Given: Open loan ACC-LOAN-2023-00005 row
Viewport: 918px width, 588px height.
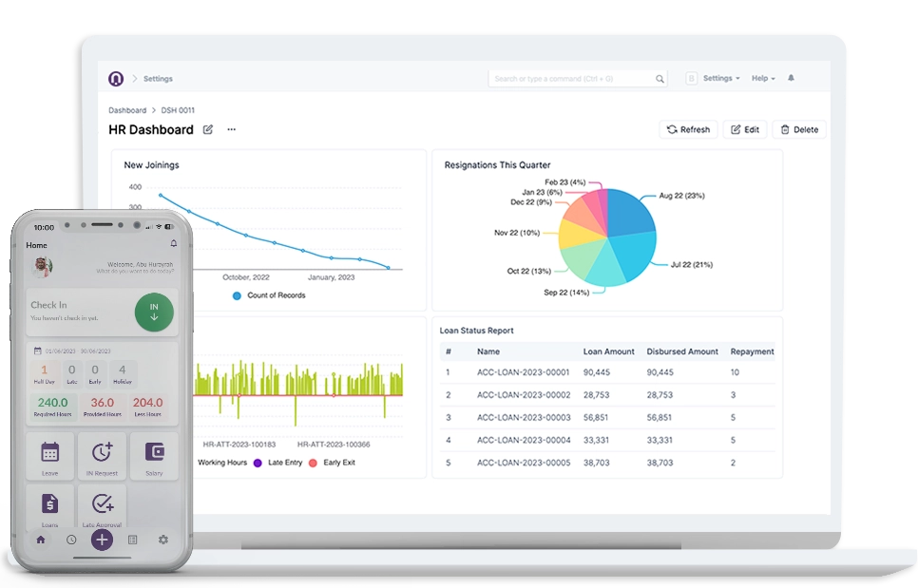Looking at the screenshot, I should point(607,463).
